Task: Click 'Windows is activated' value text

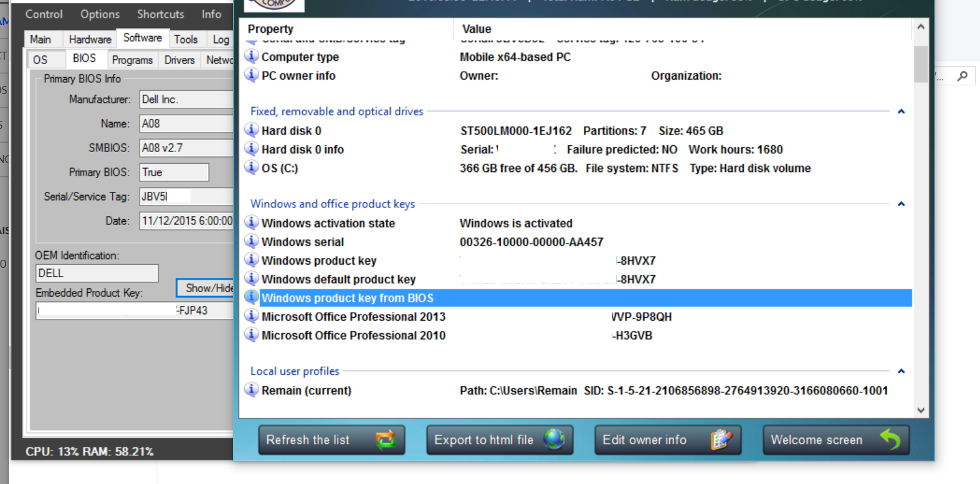Action: point(516,223)
